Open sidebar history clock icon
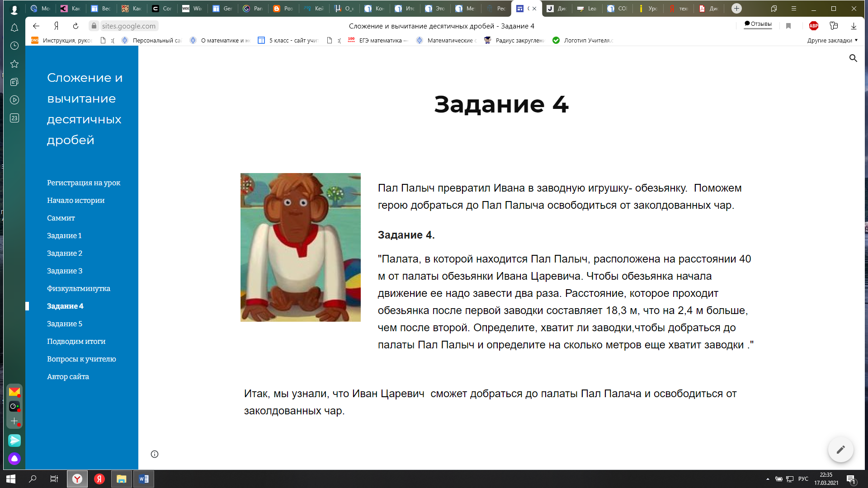Viewport: 868px width, 488px height. [x=14, y=46]
